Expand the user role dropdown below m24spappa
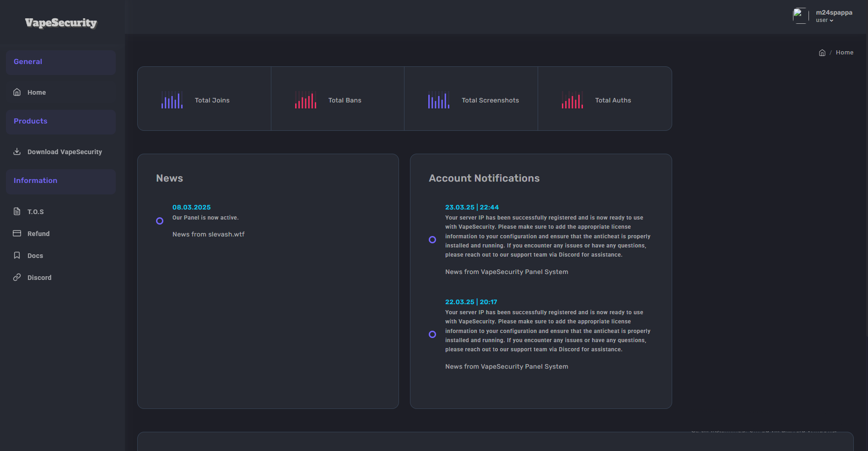868x451 pixels. pos(824,20)
